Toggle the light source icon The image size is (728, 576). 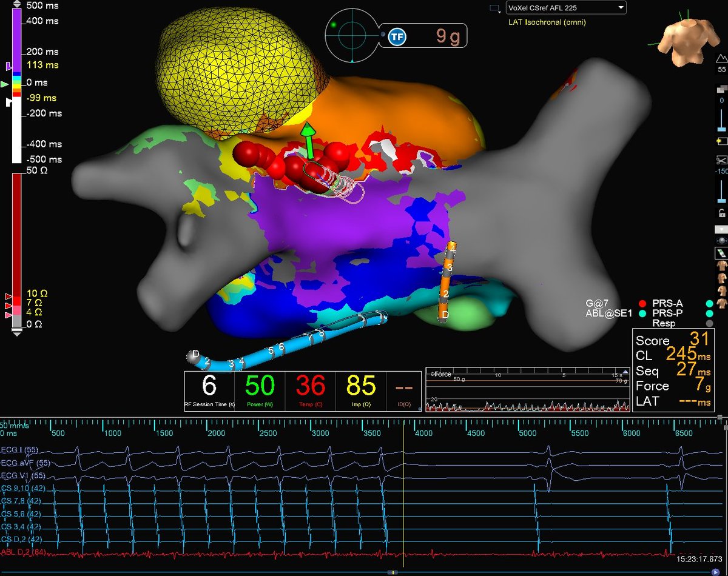point(721,140)
